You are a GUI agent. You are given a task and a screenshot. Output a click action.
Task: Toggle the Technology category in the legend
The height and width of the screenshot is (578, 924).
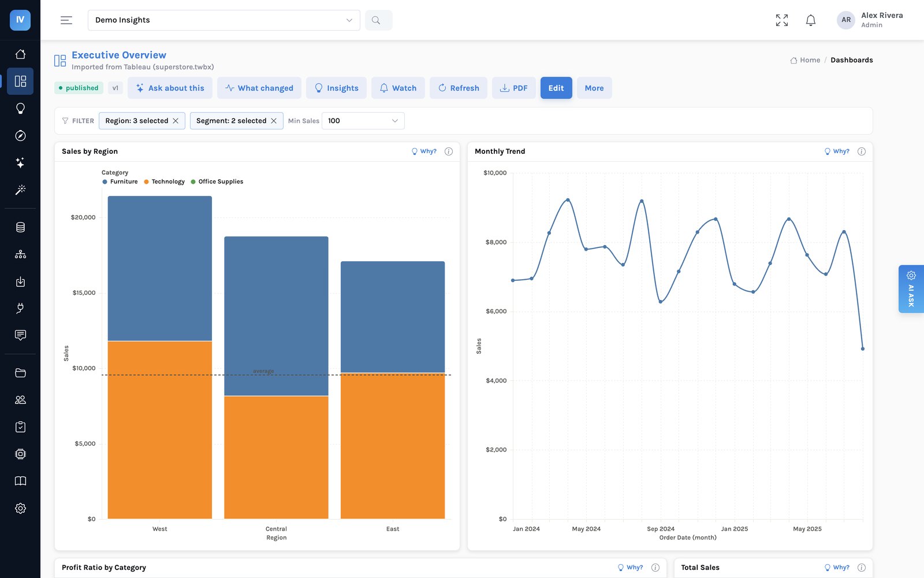pos(165,181)
